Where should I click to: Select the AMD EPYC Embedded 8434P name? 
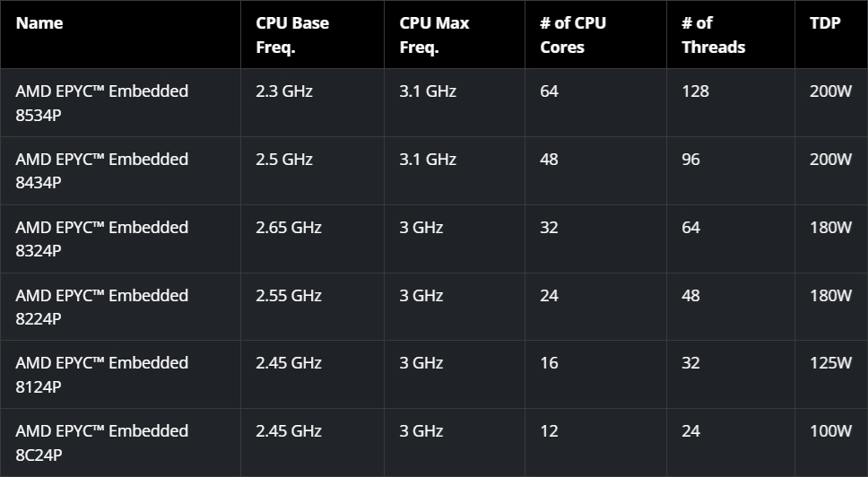click(x=101, y=170)
